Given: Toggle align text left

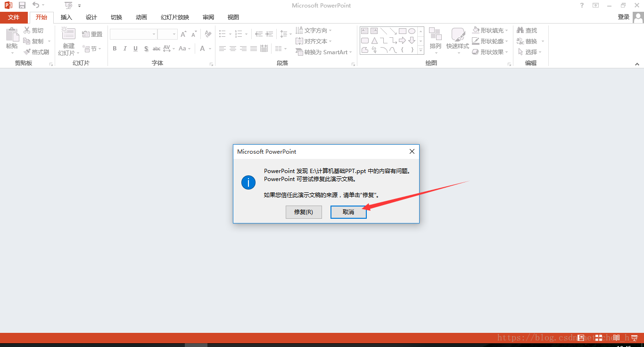Looking at the screenshot, I should [x=223, y=49].
